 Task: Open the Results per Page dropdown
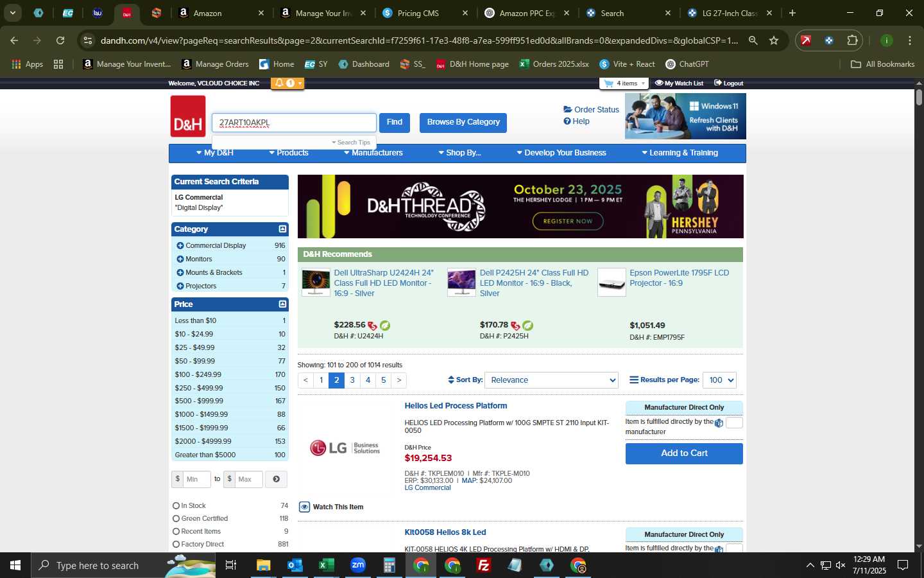719,380
